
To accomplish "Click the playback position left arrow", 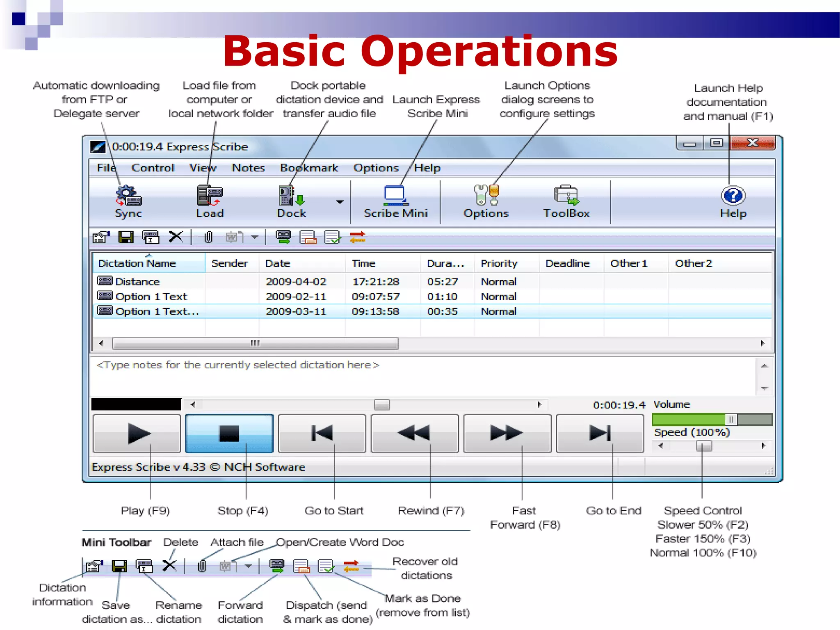I will click(193, 405).
